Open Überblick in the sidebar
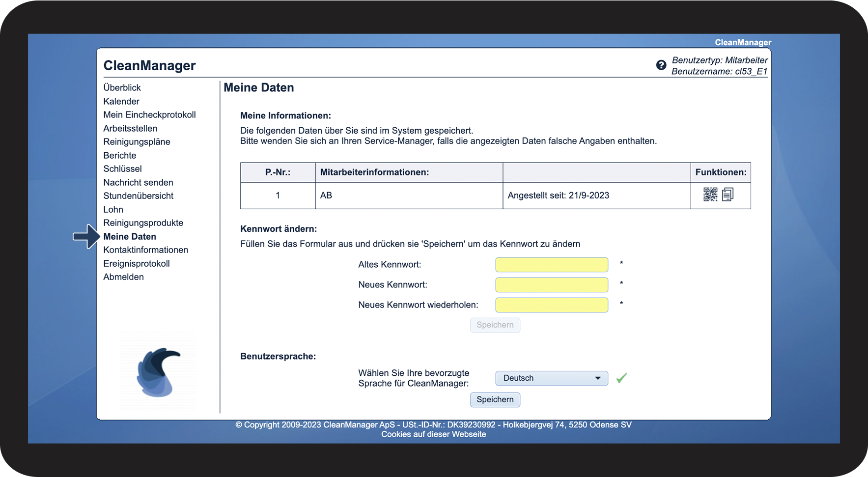The image size is (868, 477). [x=122, y=87]
